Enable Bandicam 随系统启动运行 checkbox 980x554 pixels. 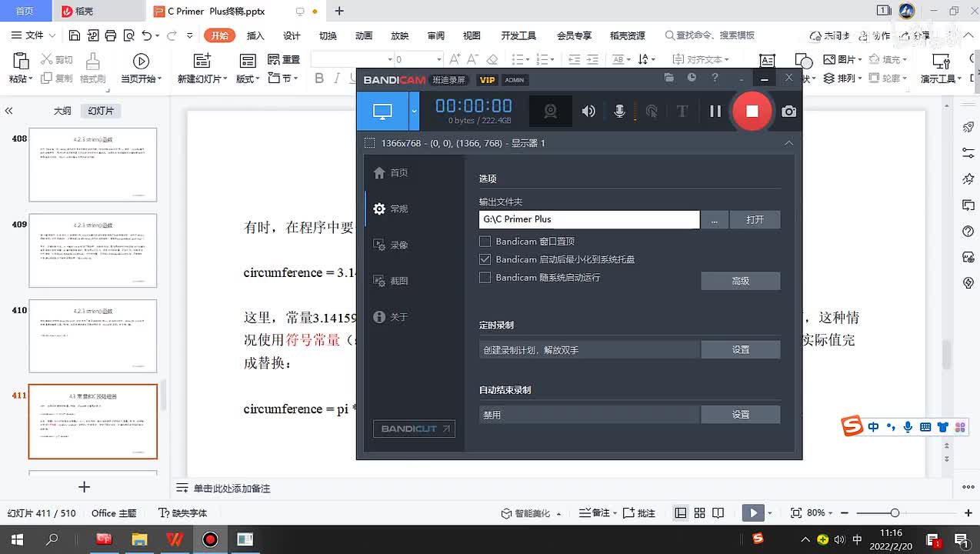pos(485,278)
